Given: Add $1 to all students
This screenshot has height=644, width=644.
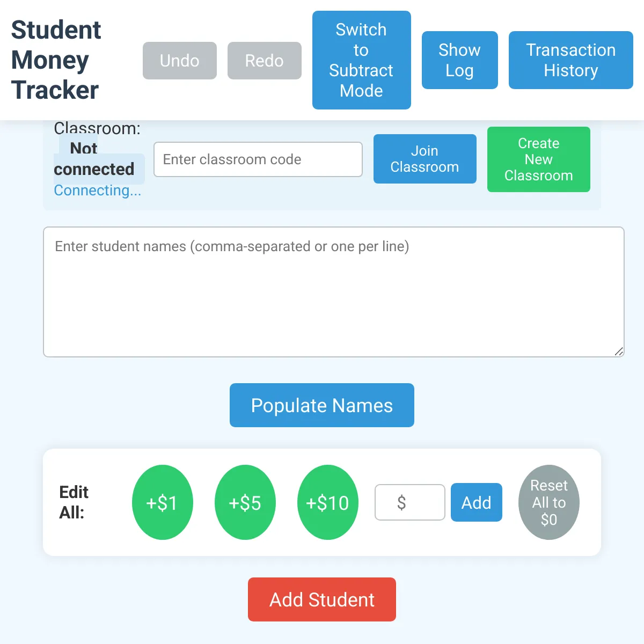Looking at the screenshot, I should [163, 502].
